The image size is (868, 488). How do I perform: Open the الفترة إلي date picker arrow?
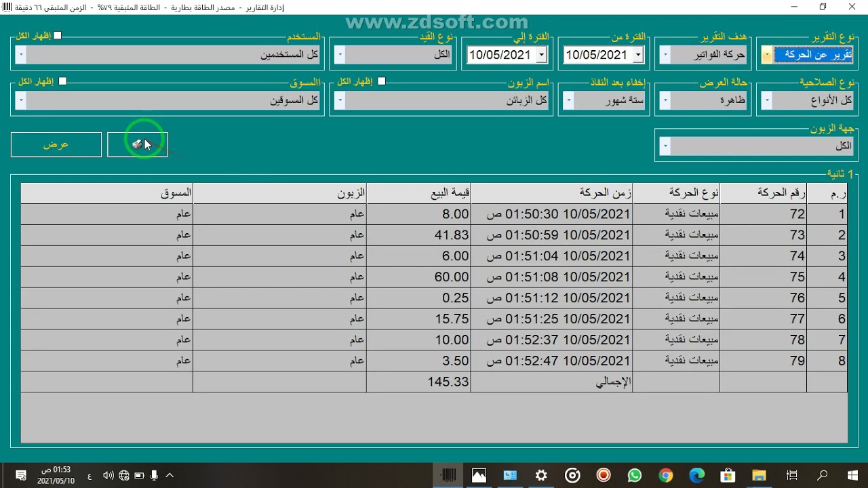coord(541,55)
